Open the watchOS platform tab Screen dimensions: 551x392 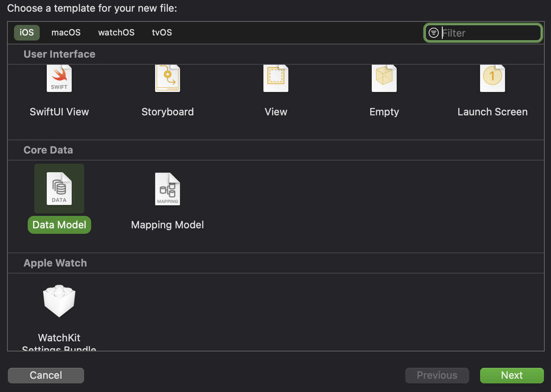click(116, 33)
